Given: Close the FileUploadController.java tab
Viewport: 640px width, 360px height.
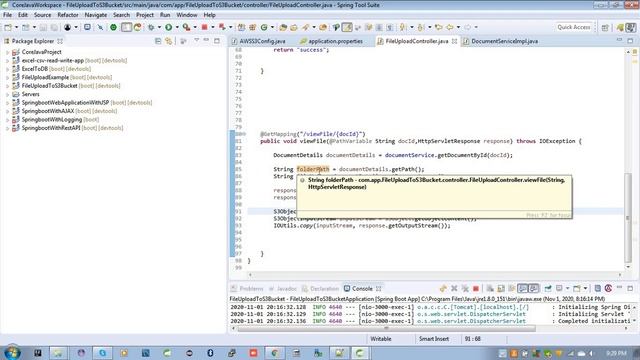Looking at the screenshot, I should pos(454,41).
